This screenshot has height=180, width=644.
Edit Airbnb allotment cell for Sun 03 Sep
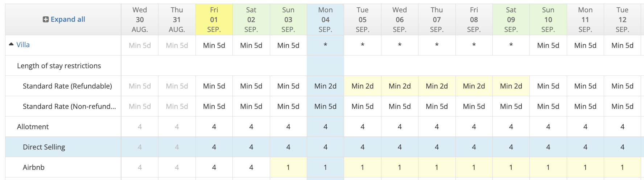[x=288, y=167]
